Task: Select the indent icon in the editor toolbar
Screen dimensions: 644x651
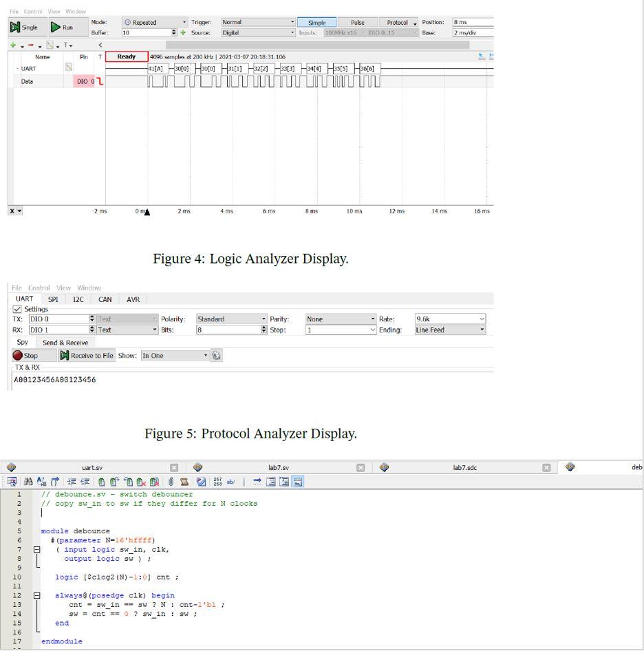Action: click(72, 481)
